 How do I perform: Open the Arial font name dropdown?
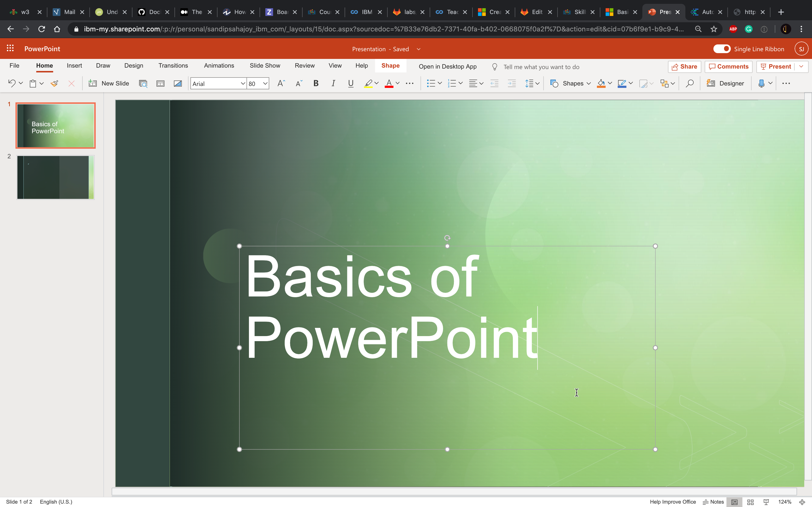243,84
